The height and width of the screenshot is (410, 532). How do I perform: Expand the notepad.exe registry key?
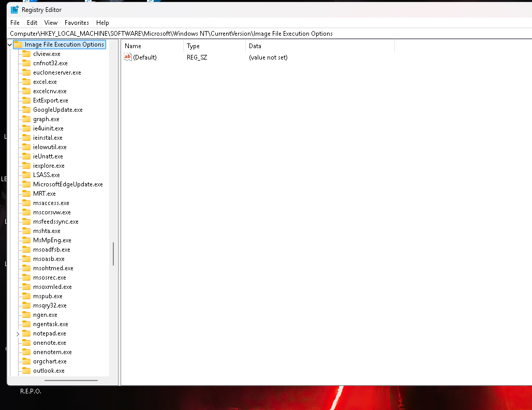pyautogui.click(x=18, y=333)
